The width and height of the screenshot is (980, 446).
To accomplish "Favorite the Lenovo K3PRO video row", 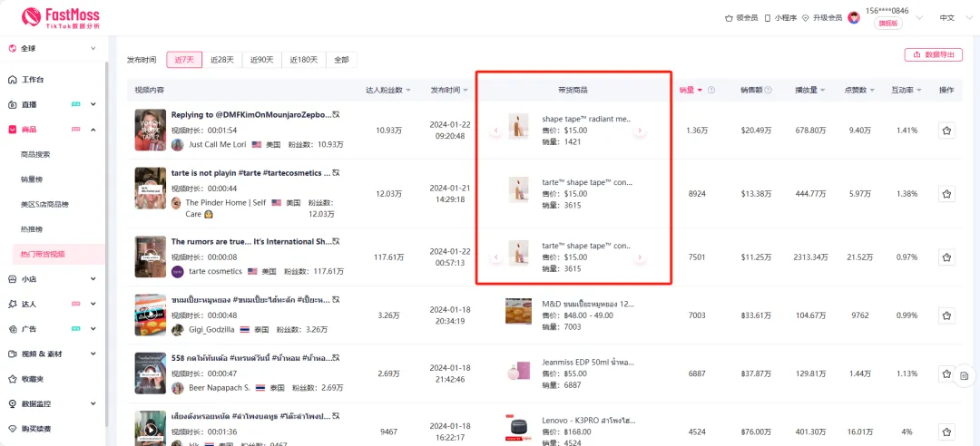I will (x=946, y=431).
